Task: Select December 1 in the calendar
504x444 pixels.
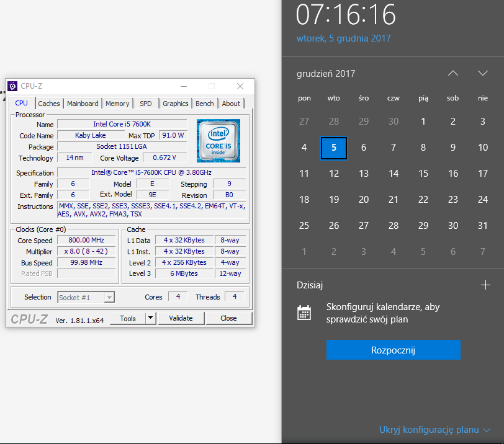Action: [423, 122]
